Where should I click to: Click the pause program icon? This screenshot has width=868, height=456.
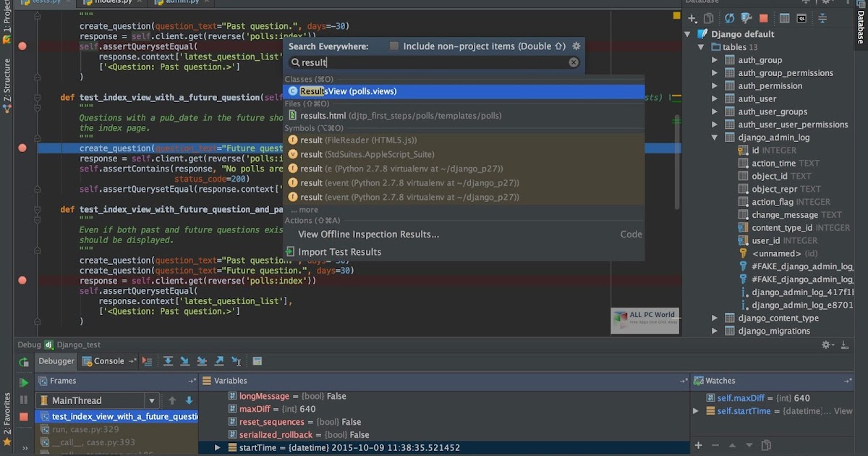pos(24,400)
